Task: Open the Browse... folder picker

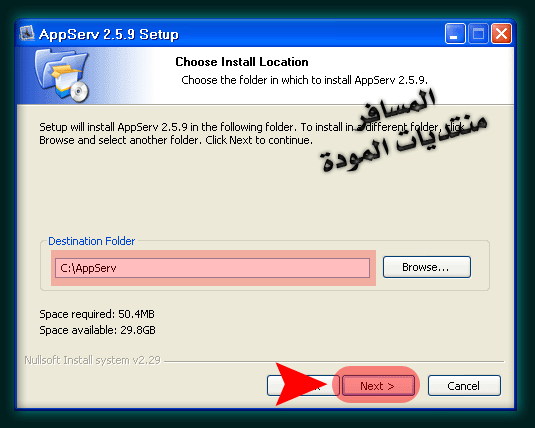Action: (426, 267)
